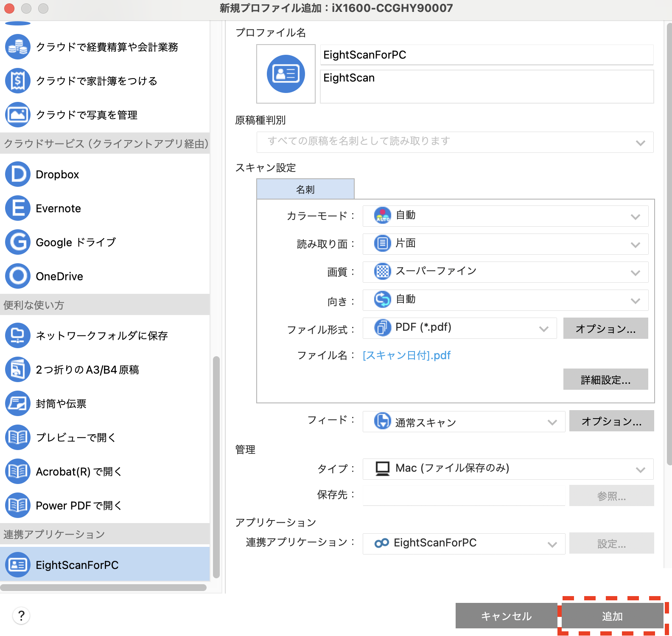
Task: Open the ファイル形式 PDF dropdown
Action: (459, 328)
